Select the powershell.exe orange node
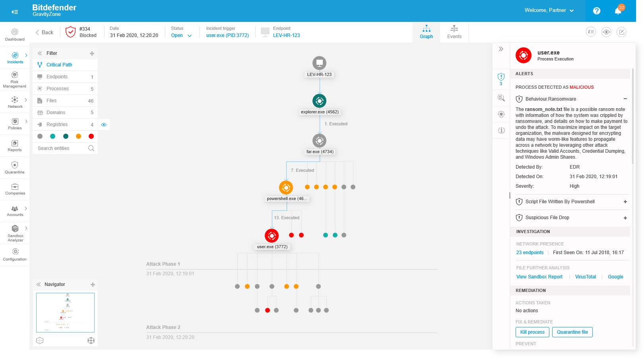This screenshot has height=358, width=644. (x=286, y=187)
